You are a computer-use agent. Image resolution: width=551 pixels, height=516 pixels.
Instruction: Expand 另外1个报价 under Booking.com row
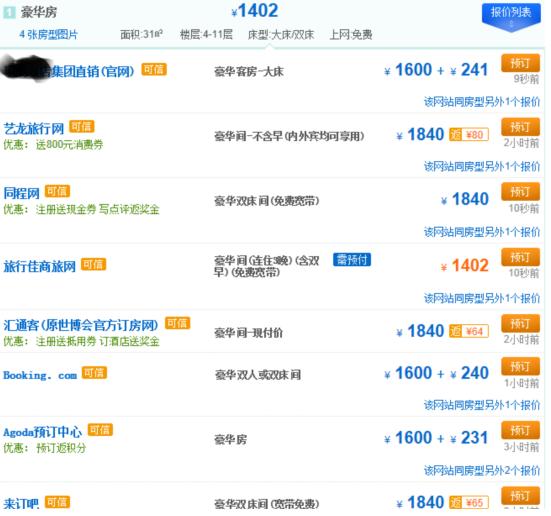click(x=482, y=405)
